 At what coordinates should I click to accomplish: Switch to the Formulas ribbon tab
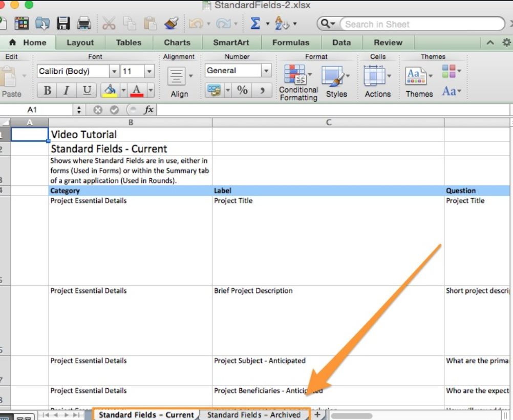pos(290,43)
